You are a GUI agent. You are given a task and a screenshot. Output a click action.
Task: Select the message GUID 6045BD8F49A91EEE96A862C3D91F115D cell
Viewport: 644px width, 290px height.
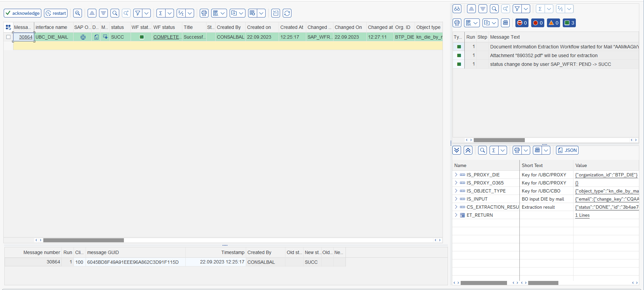(x=135, y=262)
